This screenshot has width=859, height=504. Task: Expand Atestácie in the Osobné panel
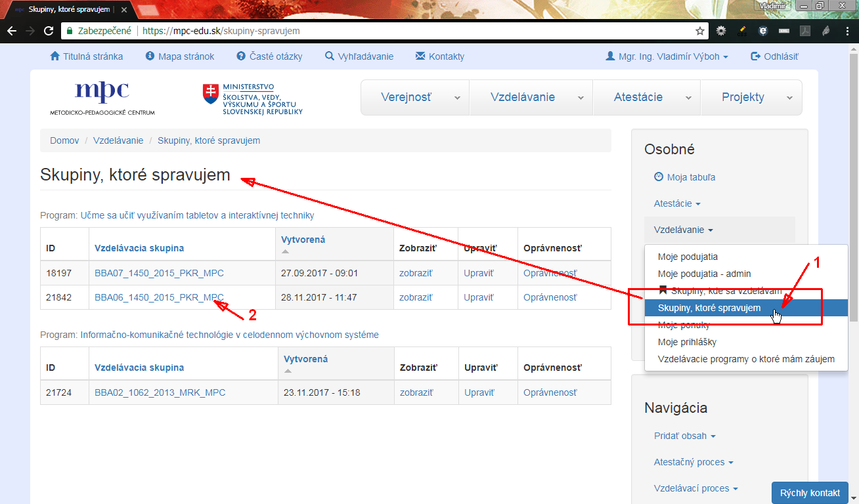point(677,203)
